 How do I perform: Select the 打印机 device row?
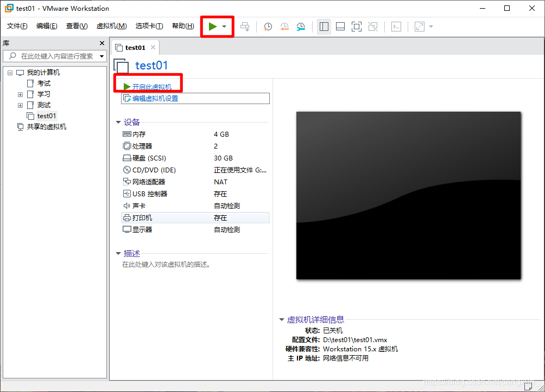pos(195,218)
